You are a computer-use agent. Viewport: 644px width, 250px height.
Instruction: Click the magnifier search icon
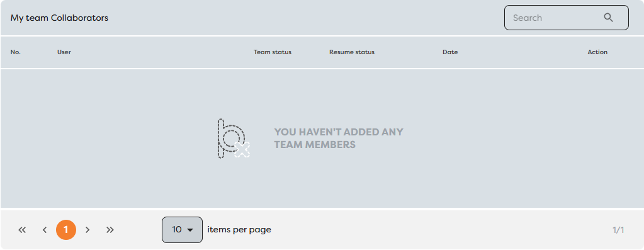pyautogui.click(x=608, y=18)
